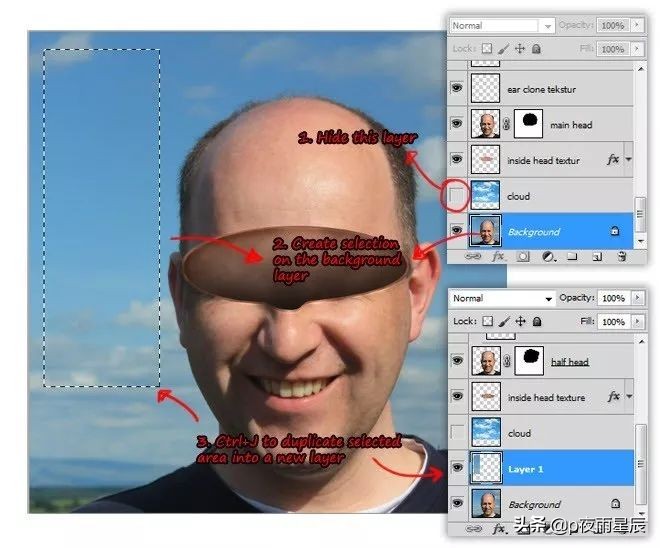Image resolution: width=660 pixels, height=548 pixels.
Task: Click link layers icon below selected Background layer
Action: [x=473, y=256]
